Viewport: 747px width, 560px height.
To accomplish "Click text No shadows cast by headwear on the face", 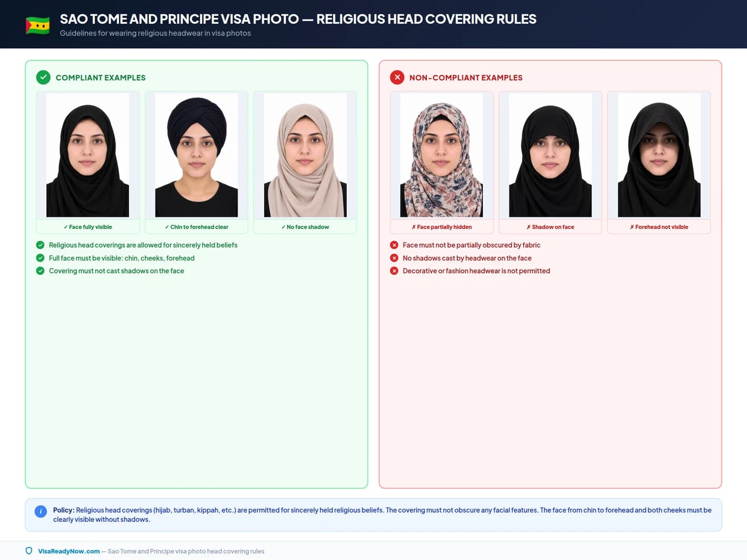I will (x=467, y=258).
